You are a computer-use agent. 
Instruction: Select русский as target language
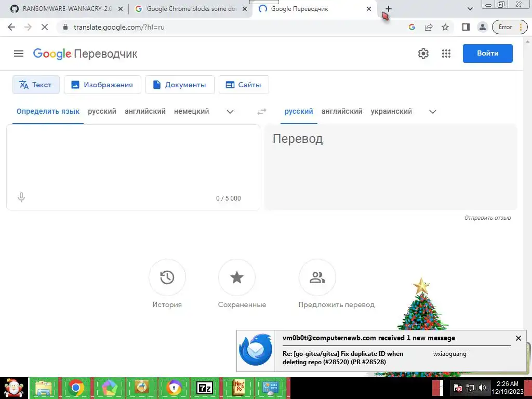(x=299, y=111)
